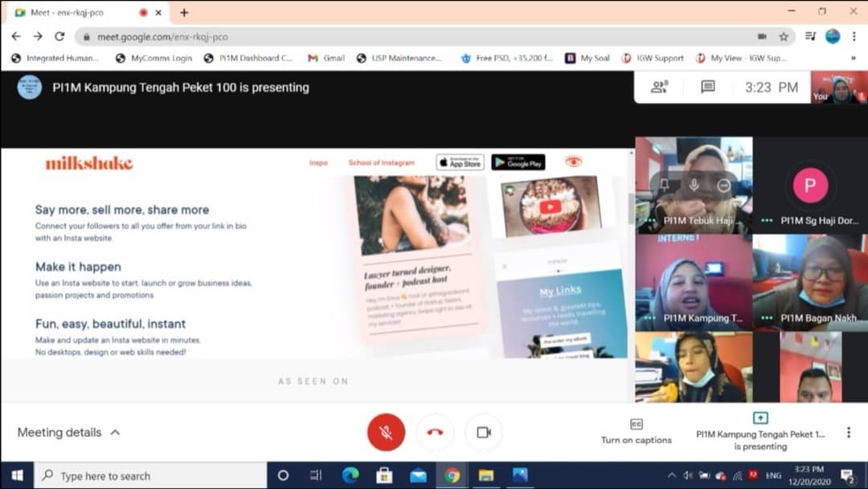
Task: Open the meeting chat icon
Action: [x=707, y=88]
